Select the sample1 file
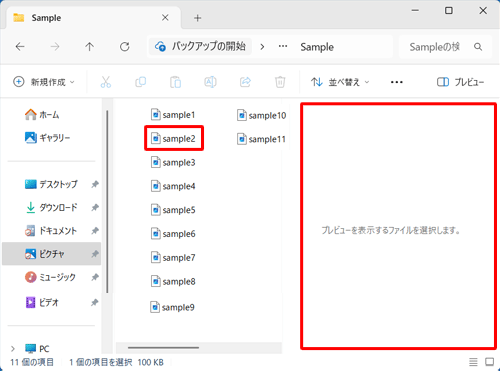The height and width of the screenshot is (371, 500). (173, 115)
